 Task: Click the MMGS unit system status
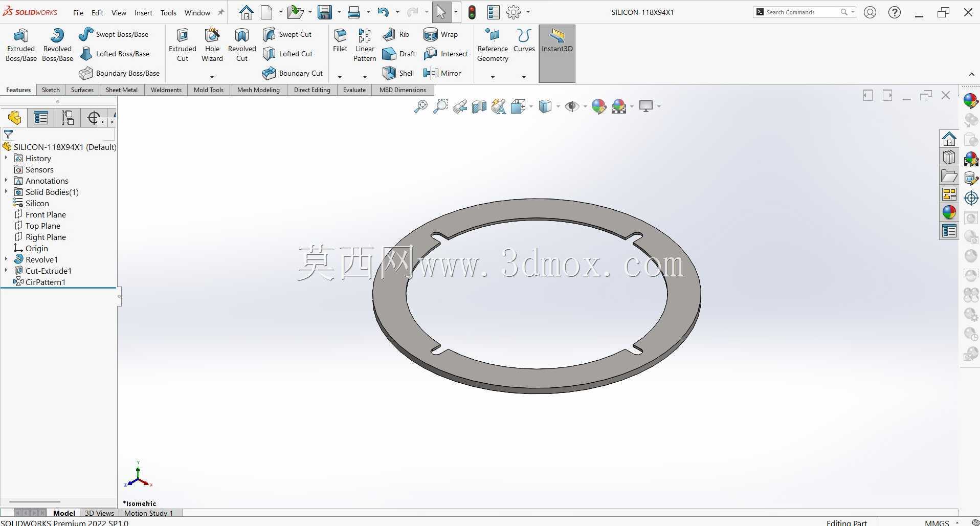[937, 522]
